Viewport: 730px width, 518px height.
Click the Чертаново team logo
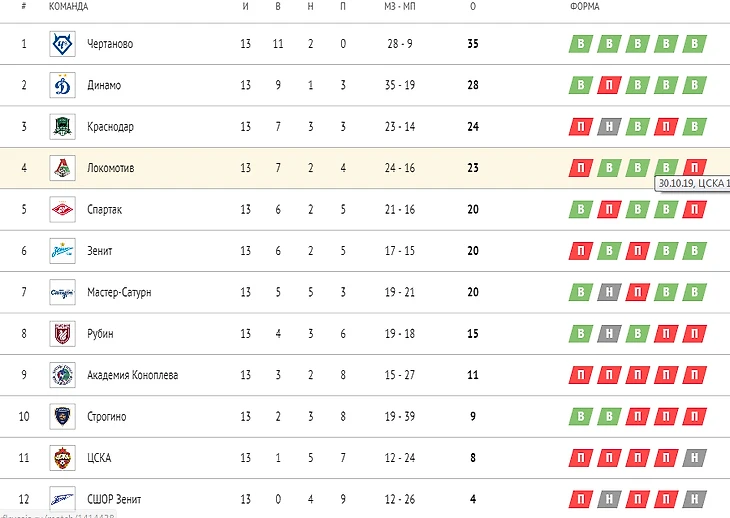(62, 44)
